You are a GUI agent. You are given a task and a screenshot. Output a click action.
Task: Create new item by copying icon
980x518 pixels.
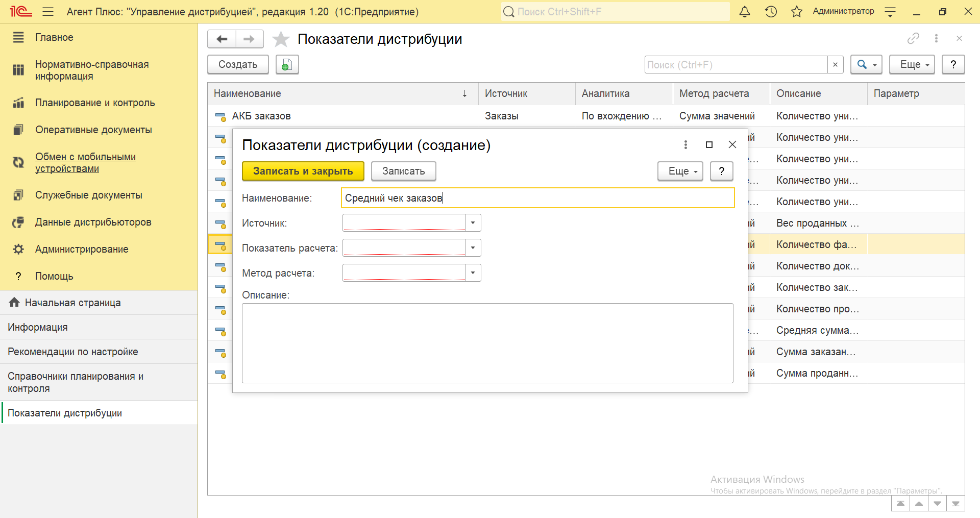pos(287,65)
